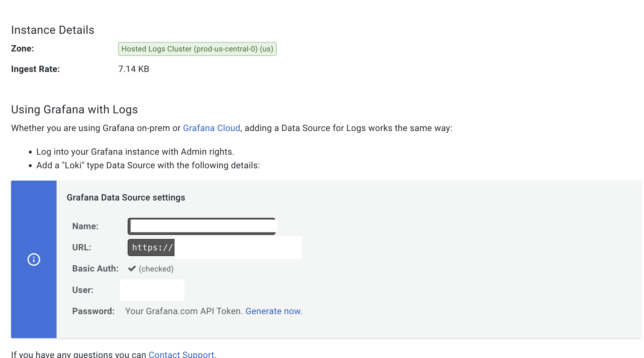Click the Basic Auth checkmark icon
This screenshot has height=358, width=644.
(x=132, y=269)
